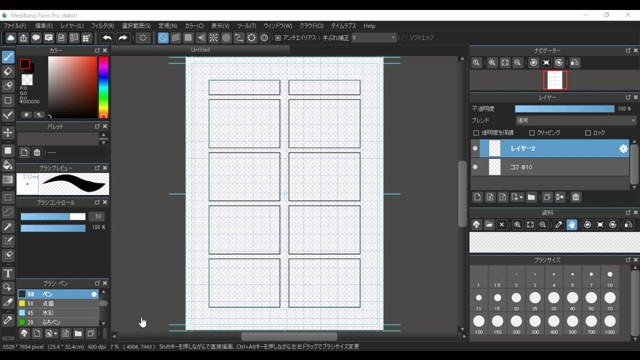Click the Undo arrow in toolbar
Viewport: 640px width, 360px height.
107,38
